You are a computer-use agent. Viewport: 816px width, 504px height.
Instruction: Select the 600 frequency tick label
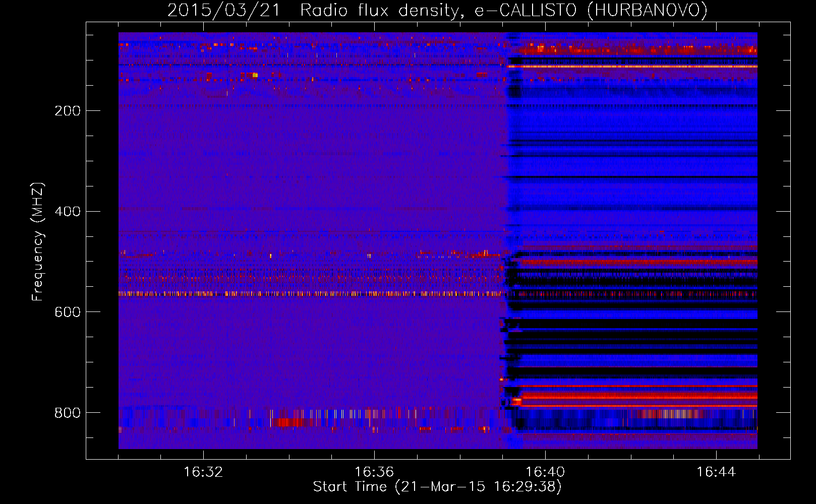(x=68, y=312)
